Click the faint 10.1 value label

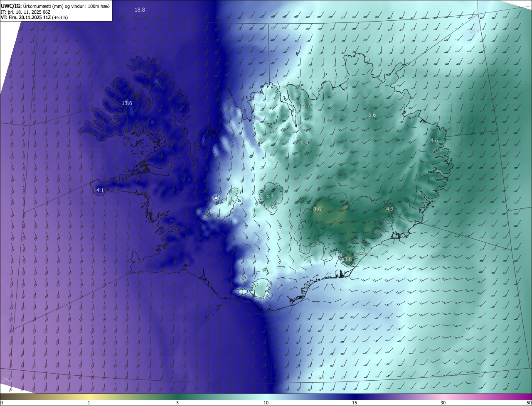point(319,377)
